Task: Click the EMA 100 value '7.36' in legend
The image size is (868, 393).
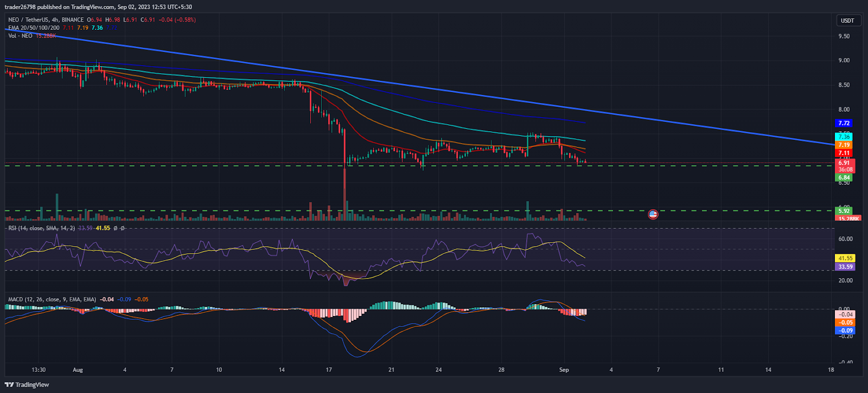Action: [97, 28]
